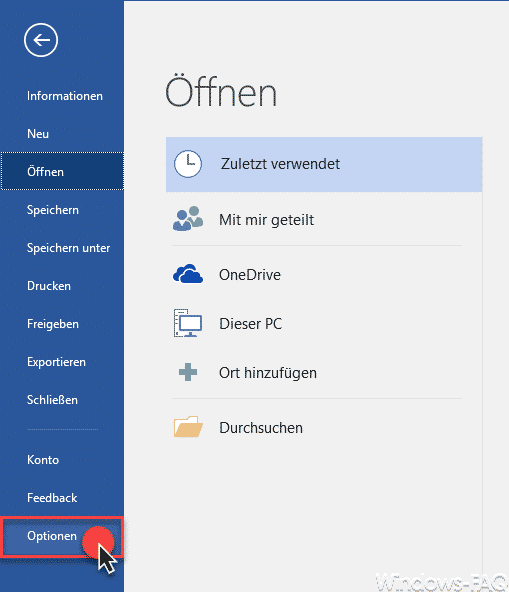Click the Durchsuchen label
This screenshot has height=592, width=509.
tap(261, 428)
